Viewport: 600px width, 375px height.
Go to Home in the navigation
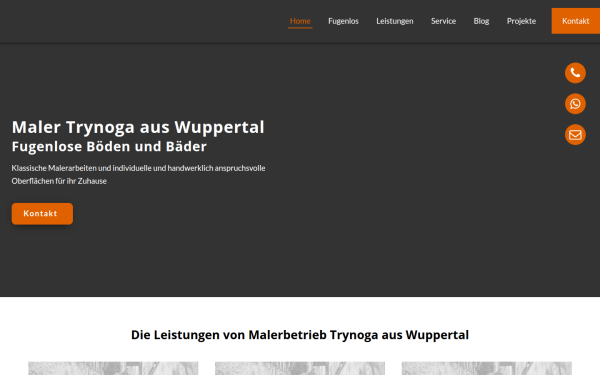pos(300,21)
